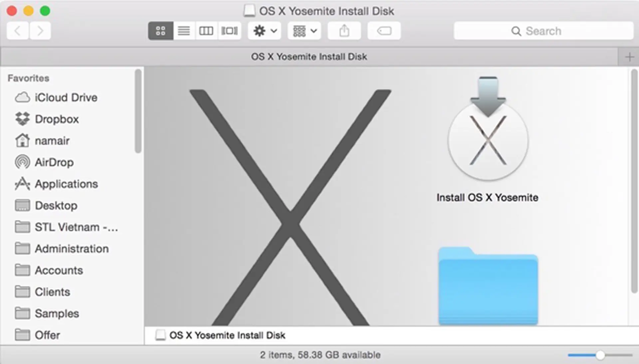Open the Administration sidebar folder
This screenshot has width=639, height=364.
click(62, 249)
